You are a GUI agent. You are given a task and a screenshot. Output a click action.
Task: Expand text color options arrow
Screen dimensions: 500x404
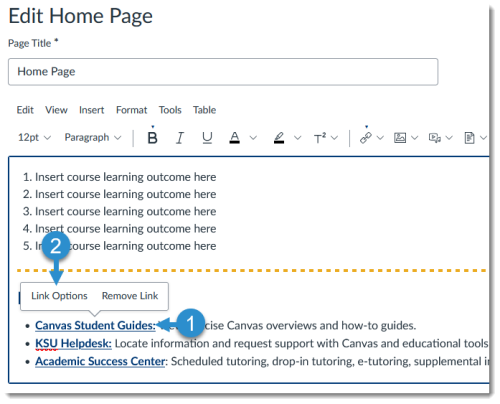click(x=253, y=138)
